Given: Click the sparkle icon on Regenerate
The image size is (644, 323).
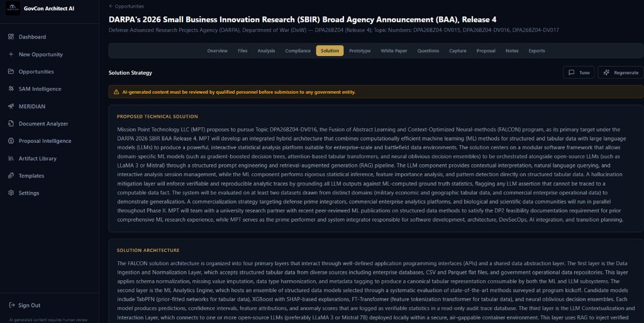Looking at the screenshot, I should 606,72.
